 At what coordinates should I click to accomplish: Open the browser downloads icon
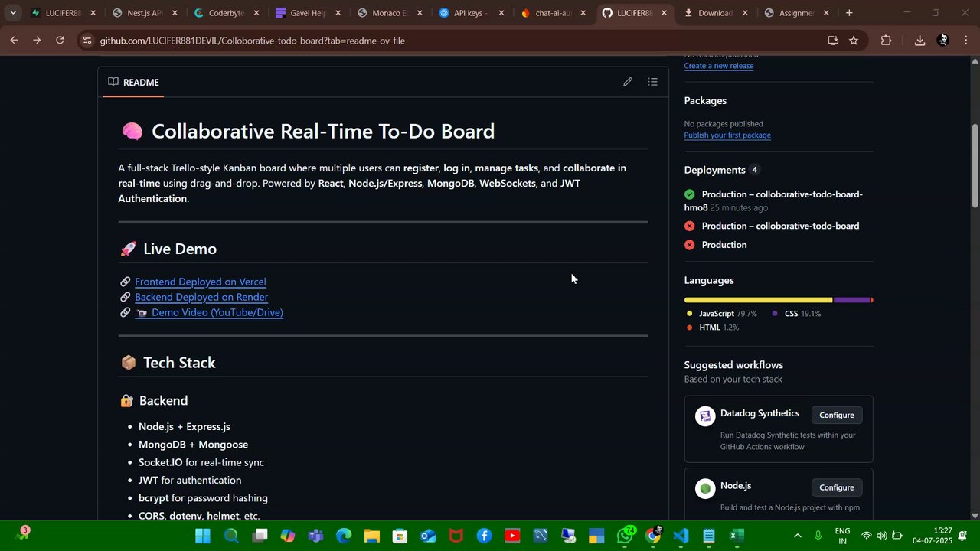click(x=920, y=41)
